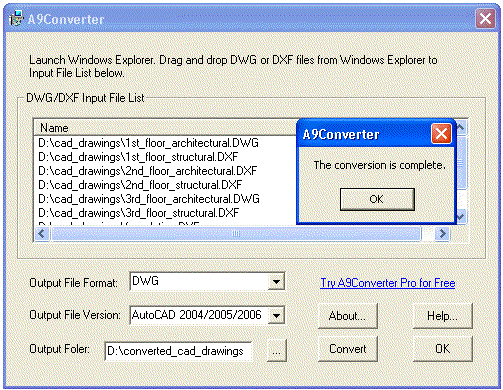503x390 pixels.
Task: Start conversion with the Convert button
Action: (x=348, y=349)
